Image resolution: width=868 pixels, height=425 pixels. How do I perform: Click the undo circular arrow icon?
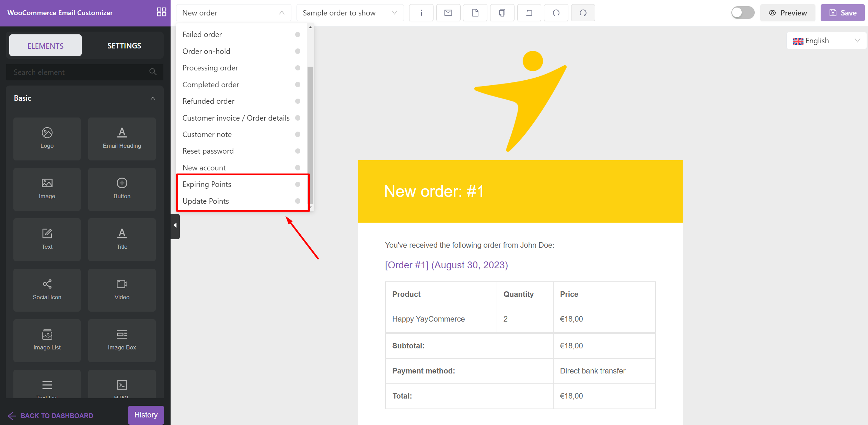(x=556, y=13)
